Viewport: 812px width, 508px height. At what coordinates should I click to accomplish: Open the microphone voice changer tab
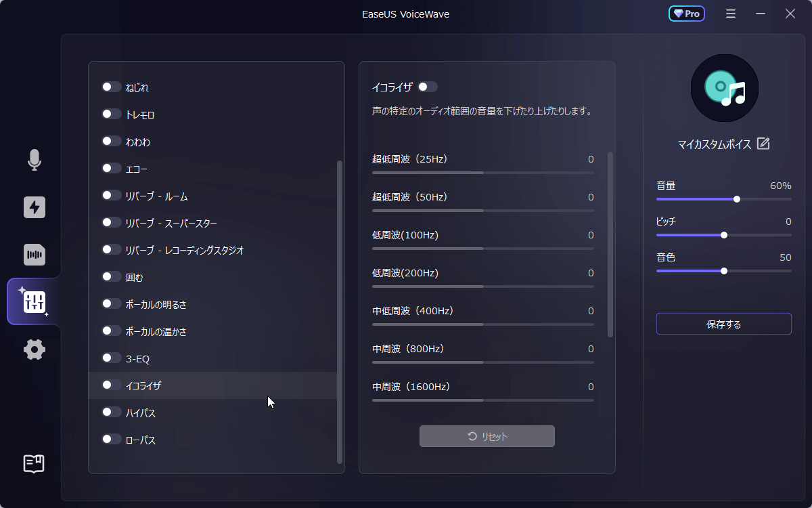[x=35, y=160]
